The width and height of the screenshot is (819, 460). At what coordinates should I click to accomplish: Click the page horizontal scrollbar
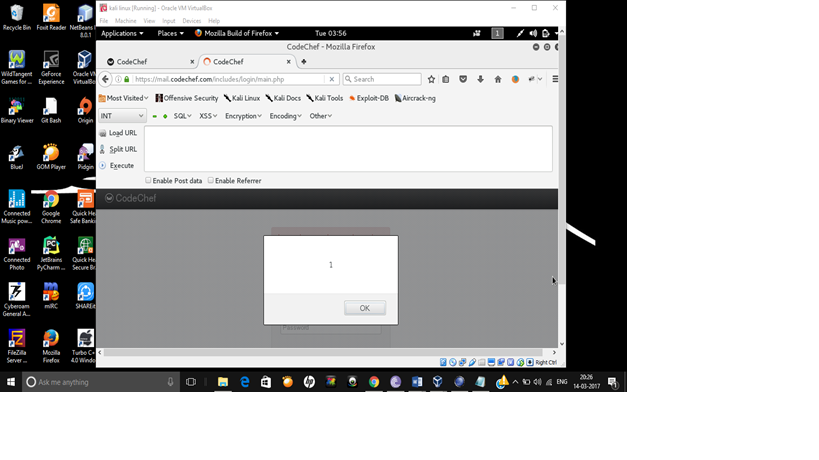tap(323, 352)
